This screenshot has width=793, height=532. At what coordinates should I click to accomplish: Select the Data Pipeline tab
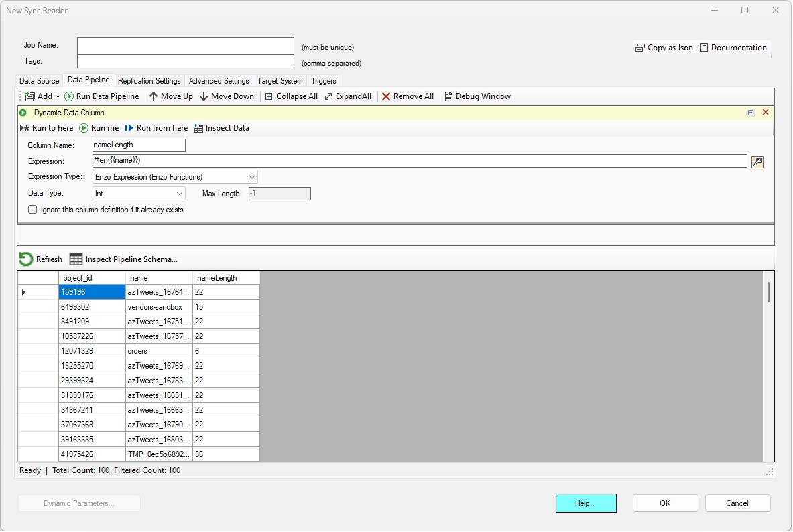[88, 80]
